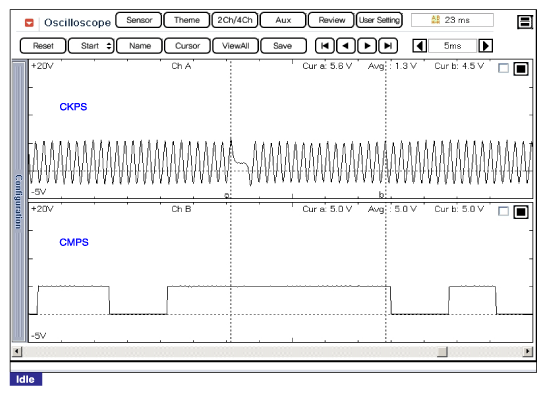Click the left arrow of the horizontal scrollbar

pyautogui.click(x=17, y=351)
